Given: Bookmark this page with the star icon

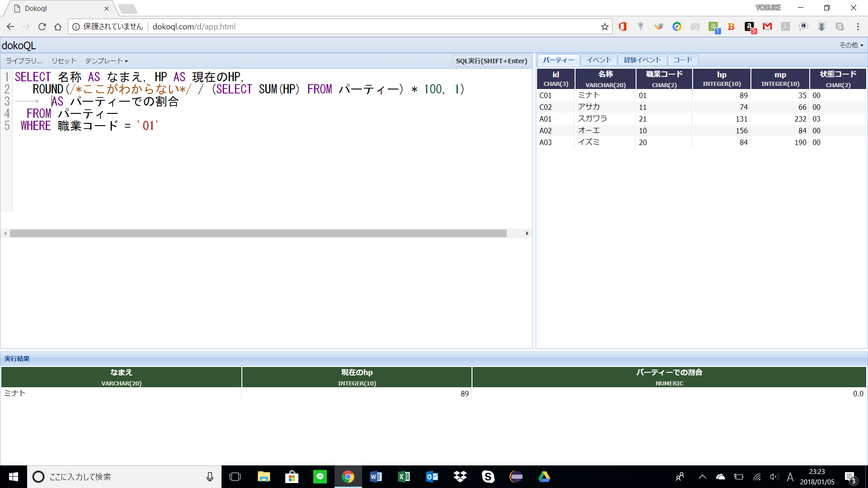Looking at the screenshot, I should click(604, 27).
